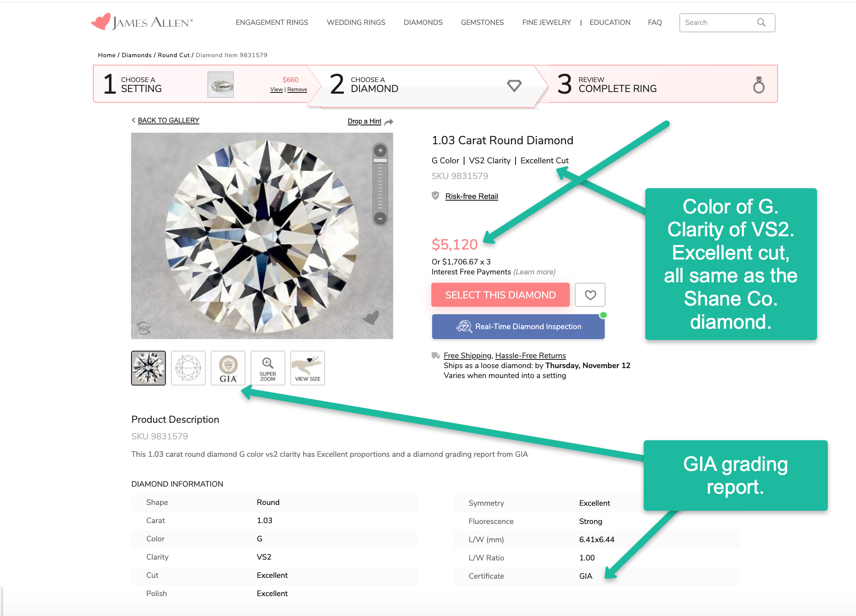Open the Diamonds navigation menu

click(423, 22)
